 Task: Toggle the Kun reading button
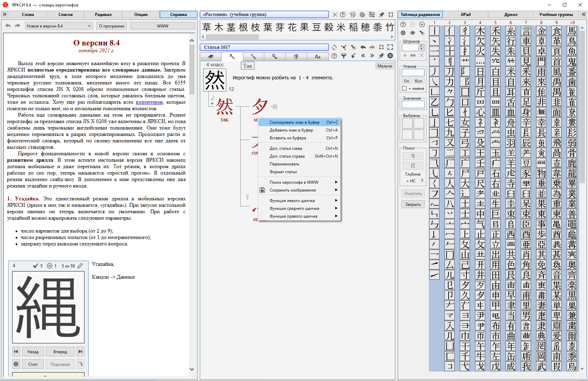click(419, 81)
